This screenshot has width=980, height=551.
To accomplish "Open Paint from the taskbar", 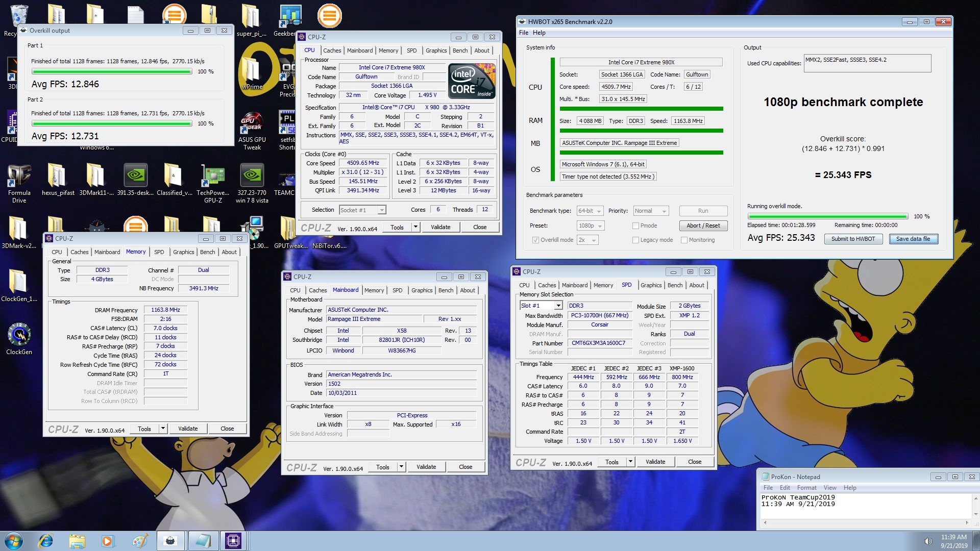I will (x=139, y=541).
